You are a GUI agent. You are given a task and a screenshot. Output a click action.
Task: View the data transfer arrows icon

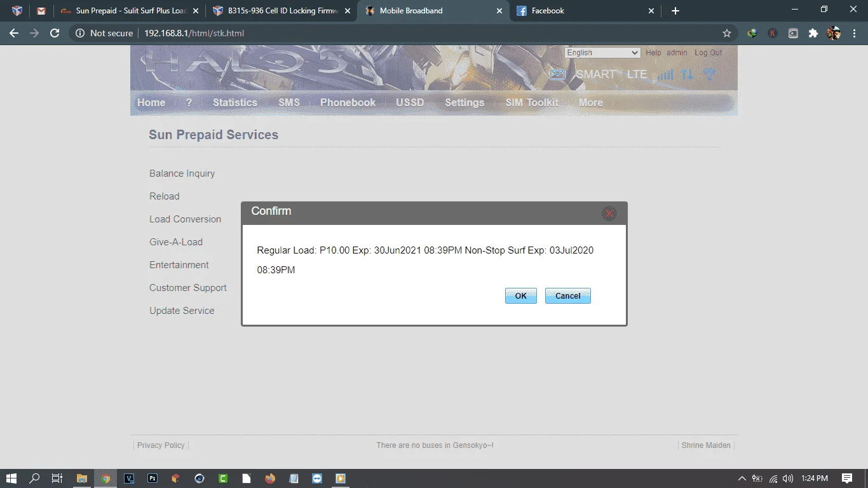tap(688, 74)
